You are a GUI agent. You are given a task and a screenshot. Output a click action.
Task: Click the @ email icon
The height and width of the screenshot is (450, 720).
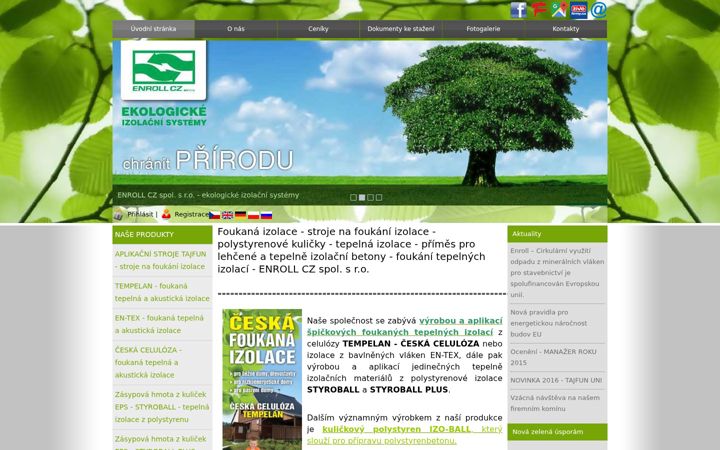pos(598,10)
